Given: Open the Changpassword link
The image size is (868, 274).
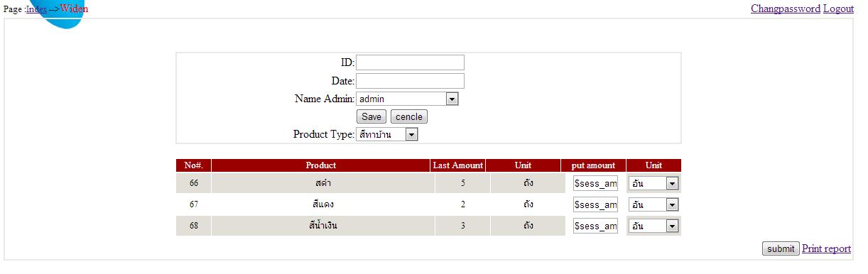Looking at the screenshot, I should 785,9.
